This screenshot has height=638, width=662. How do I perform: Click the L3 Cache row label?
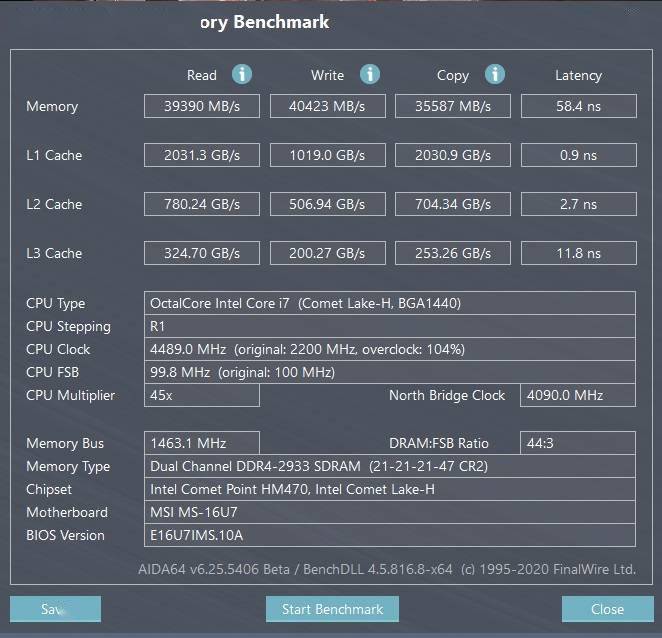pyautogui.click(x=54, y=253)
